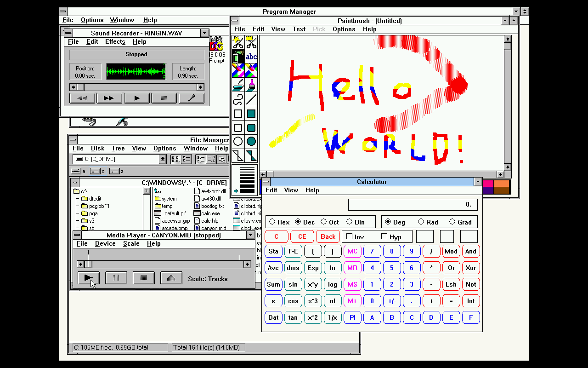Viewport: 588px width, 368px height.
Task: Click File Manager's sort by name button
Action: tap(200, 159)
